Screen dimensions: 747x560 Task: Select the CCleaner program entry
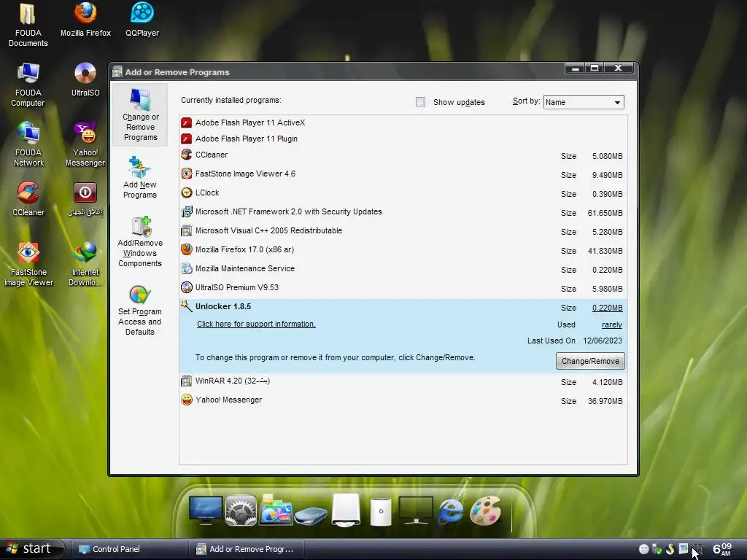[403, 155]
